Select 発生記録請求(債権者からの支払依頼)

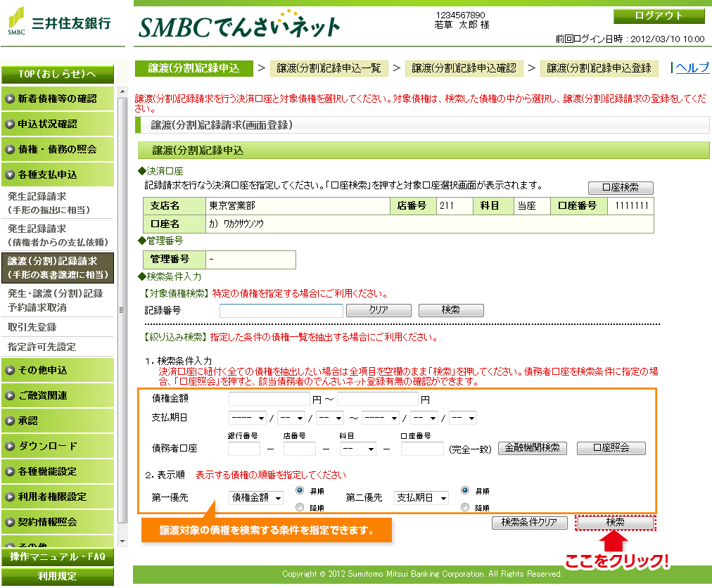point(58,235)
